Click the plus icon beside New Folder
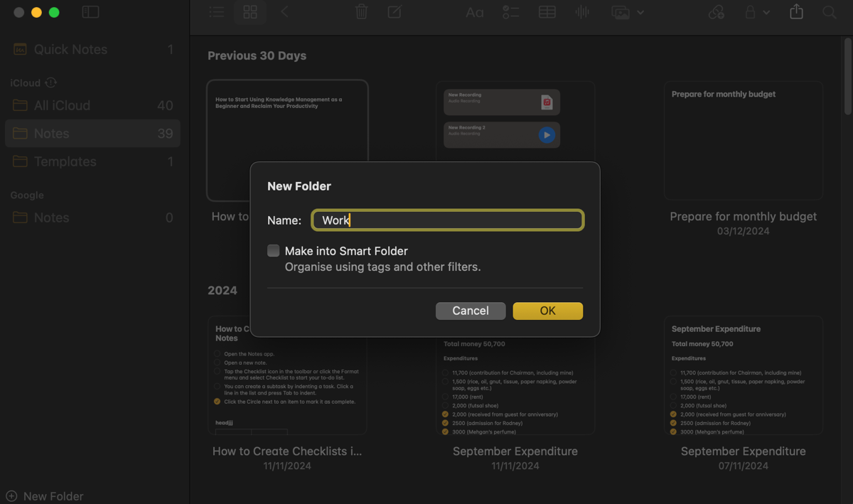 tap(11, 496)
